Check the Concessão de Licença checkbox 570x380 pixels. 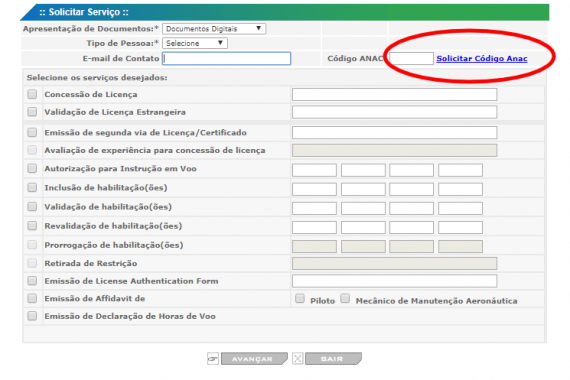tap(32, 95)
